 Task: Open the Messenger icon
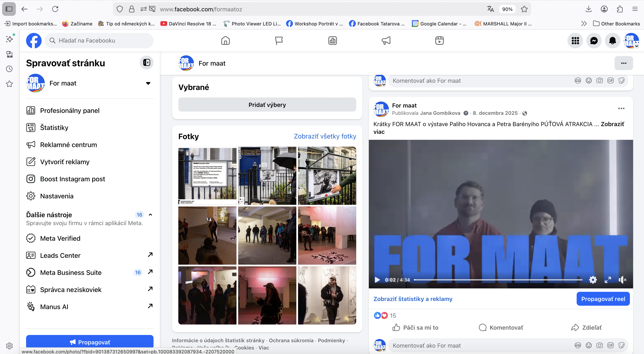click(x=594, y=40)
